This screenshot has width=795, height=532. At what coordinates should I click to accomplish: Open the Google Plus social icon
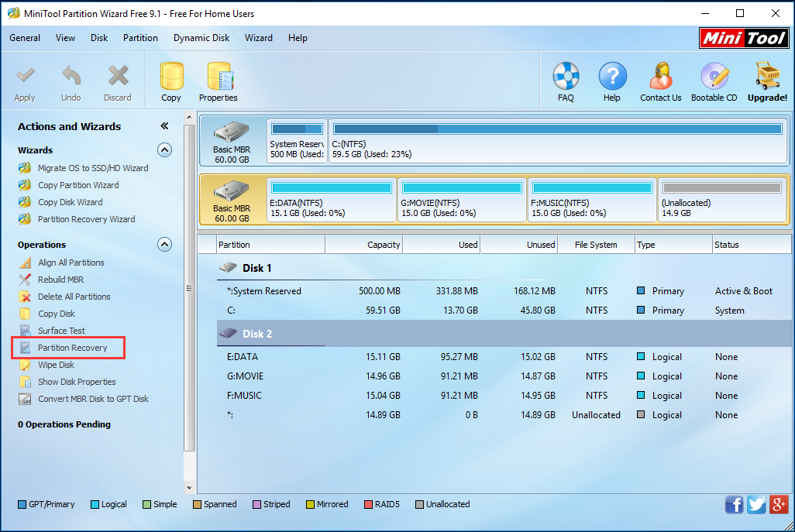click(779, 505)
